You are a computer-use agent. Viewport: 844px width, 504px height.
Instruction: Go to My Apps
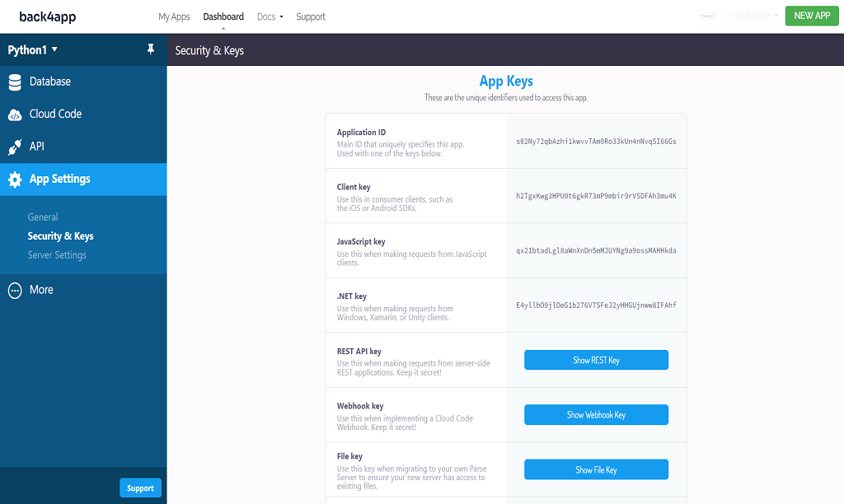(x=174, y=16)
